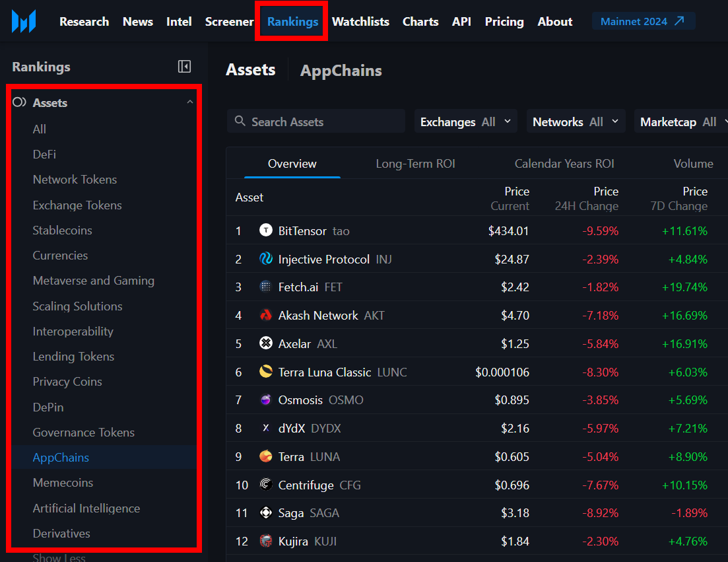Viewport: 728px width, 562px height.
Task: Open Screener in the top navigation
Action: (229, 22)
